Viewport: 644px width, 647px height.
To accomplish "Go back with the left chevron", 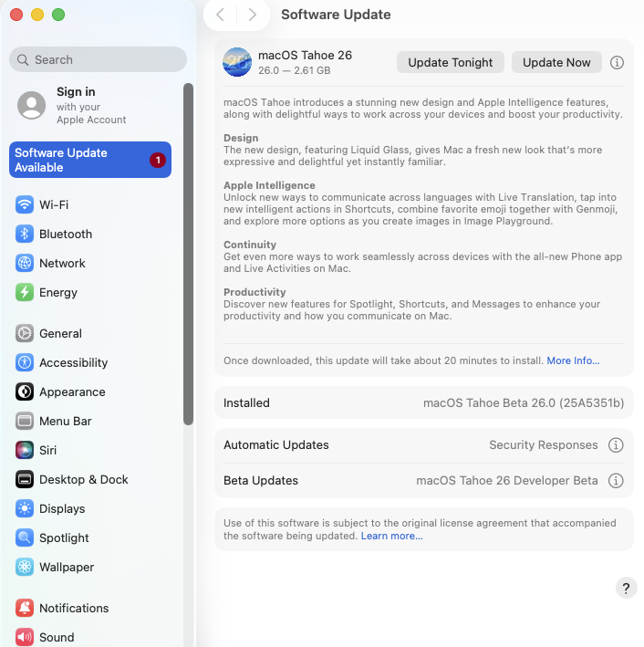I will click(221, 15).
